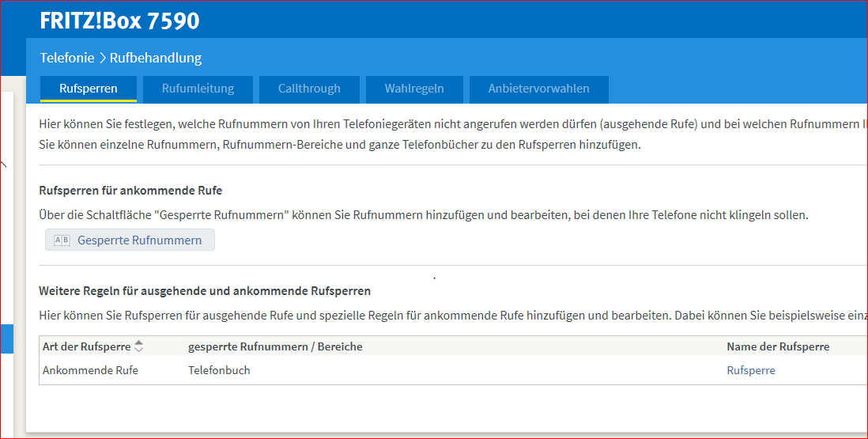Image resolution: width=868 pixels, height=439 pixels.
Task: Open the Rufumleitung tab
Action: (198, 89)
